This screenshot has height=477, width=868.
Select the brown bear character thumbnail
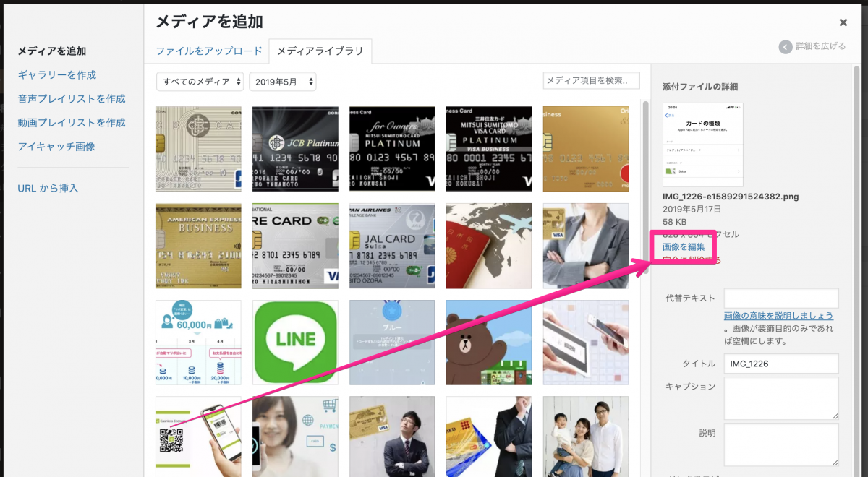coord(489,343)
